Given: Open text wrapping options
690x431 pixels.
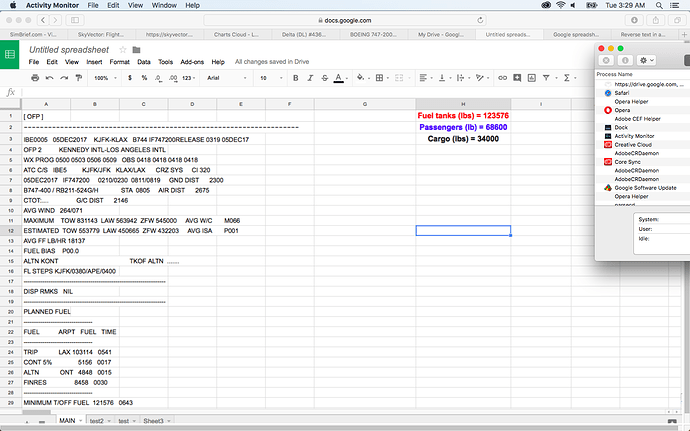Looking at the screenshot, I should click(460, 78).
